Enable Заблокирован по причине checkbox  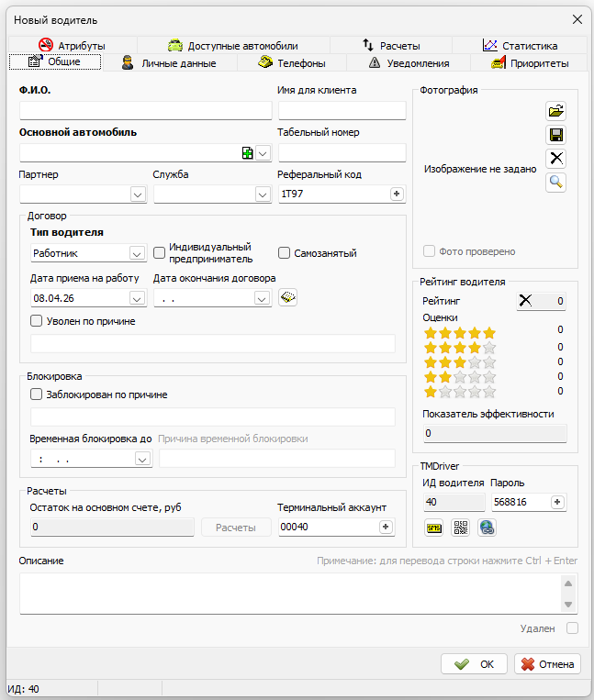(36, 394)
